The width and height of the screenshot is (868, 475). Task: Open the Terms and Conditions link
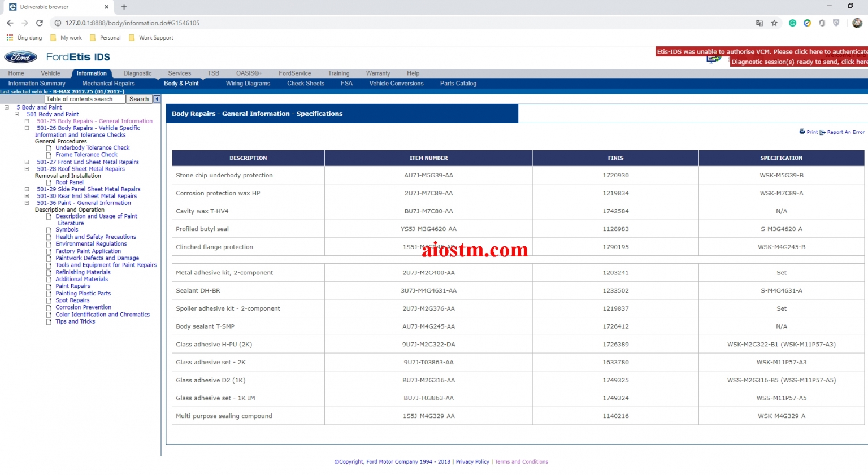coord(522,462)
